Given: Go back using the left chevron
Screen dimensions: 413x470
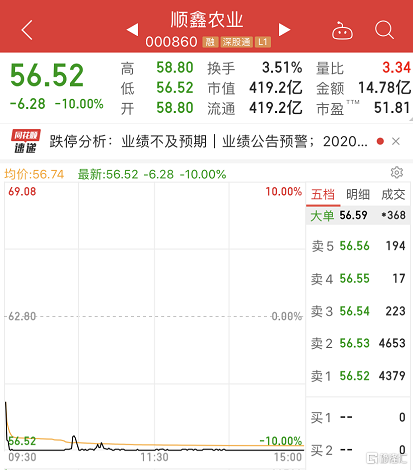Looking at the screenshot, I should [27, 30].
